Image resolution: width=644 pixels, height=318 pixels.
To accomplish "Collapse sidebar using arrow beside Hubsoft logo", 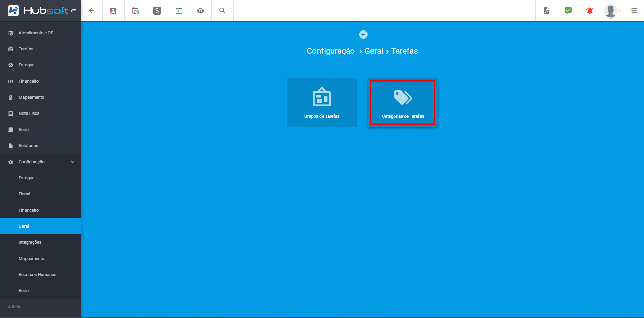I will (73, 11).
